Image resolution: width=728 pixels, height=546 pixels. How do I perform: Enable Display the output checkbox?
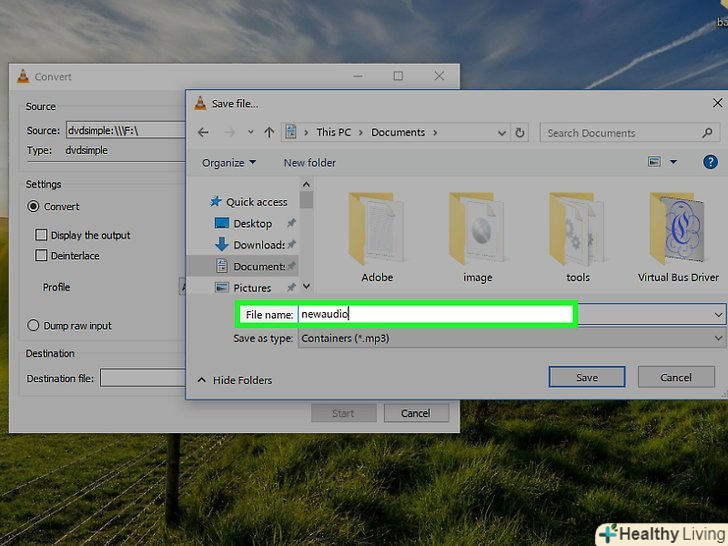coord(42,235)
